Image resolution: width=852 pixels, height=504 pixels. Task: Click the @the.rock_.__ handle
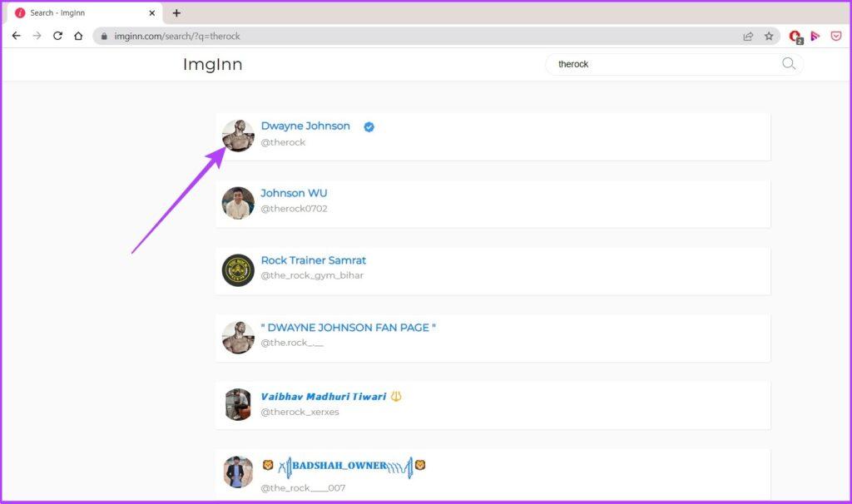click(292, 343)
